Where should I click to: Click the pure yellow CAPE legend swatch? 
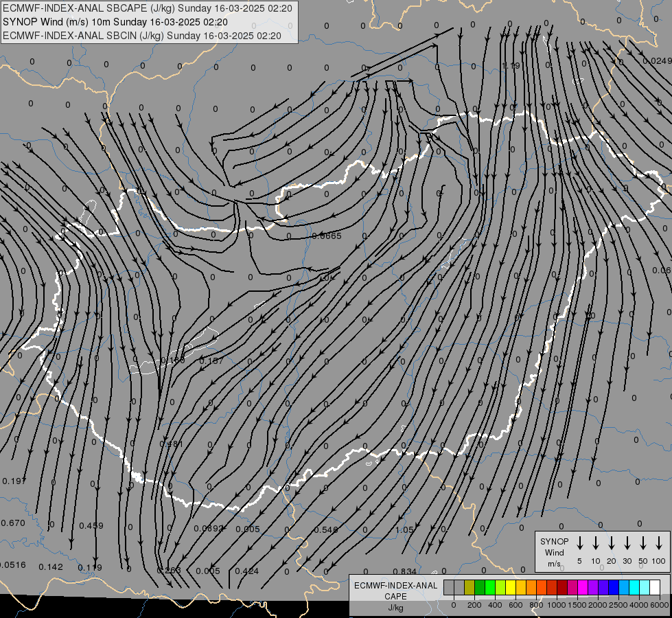(x=511, y=588)
